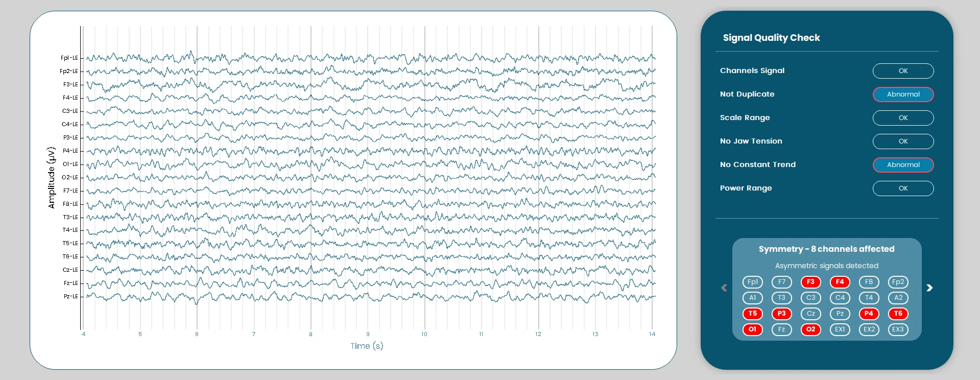Click the previous arrow in the Symmetry card
980x380 pixels.
pyautogui.click(x=724, y=288)
